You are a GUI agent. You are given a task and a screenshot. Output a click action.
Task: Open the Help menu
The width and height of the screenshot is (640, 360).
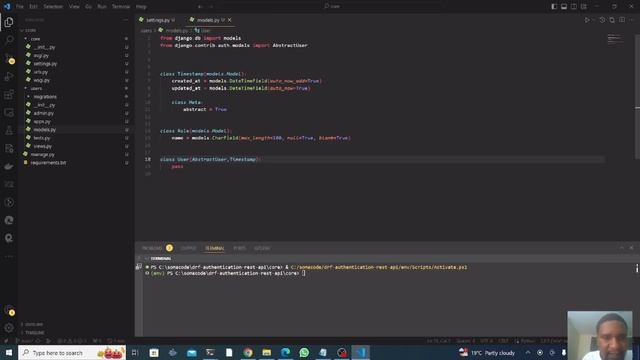tap(141, 7)
